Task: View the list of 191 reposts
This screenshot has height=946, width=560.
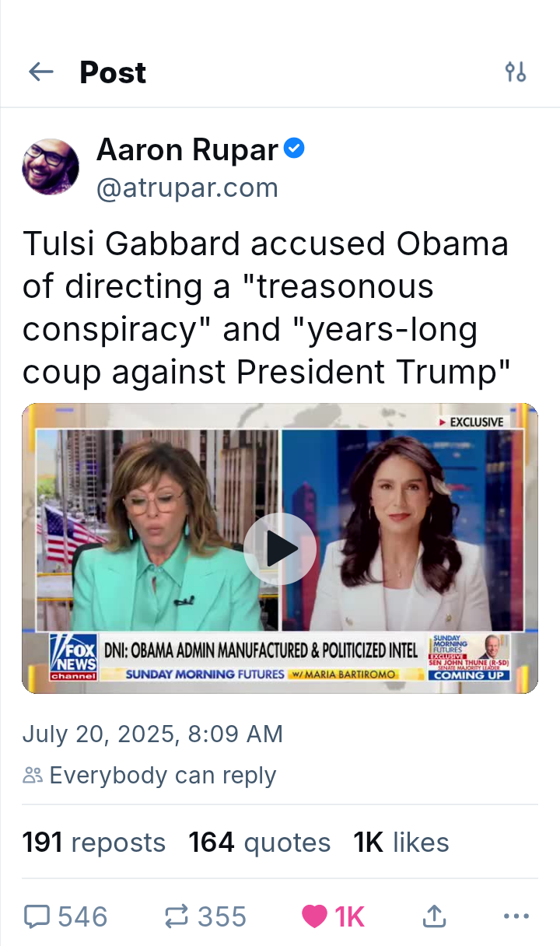Action: [94, 843]
